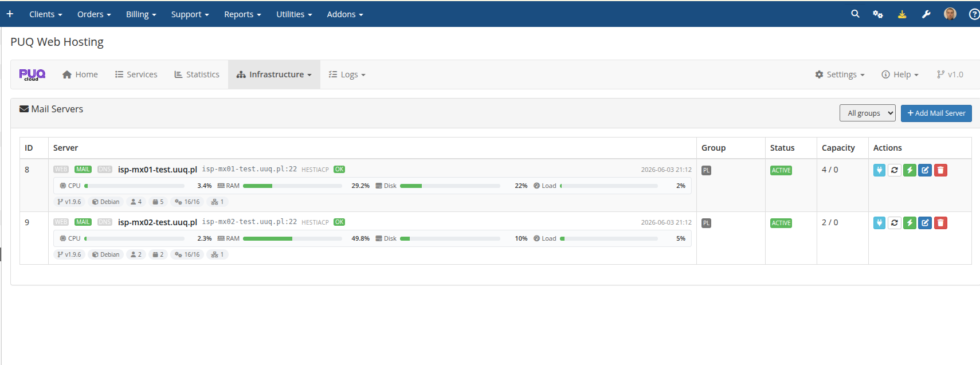Click green lightning bolt for isp-mx02-test.uuq.pl
980x365 pixels.
coord(910,223)
